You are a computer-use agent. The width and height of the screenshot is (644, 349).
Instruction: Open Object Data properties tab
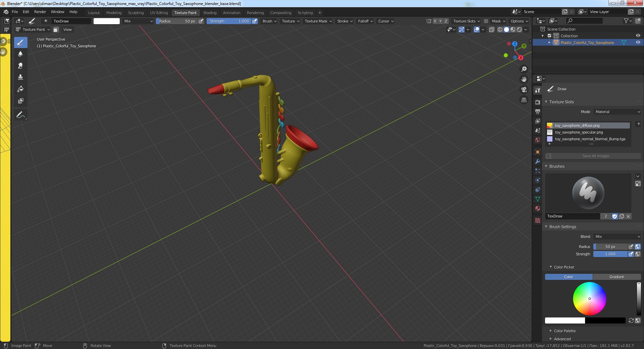538,199
